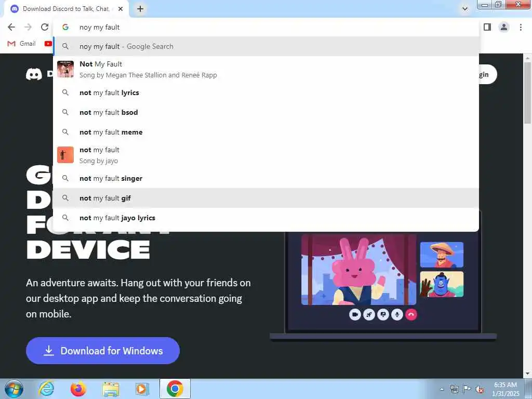Open File Explorer from taskbar
This screenshot has height=399, width=532.
pyautogui.click(x=111, y=389)
